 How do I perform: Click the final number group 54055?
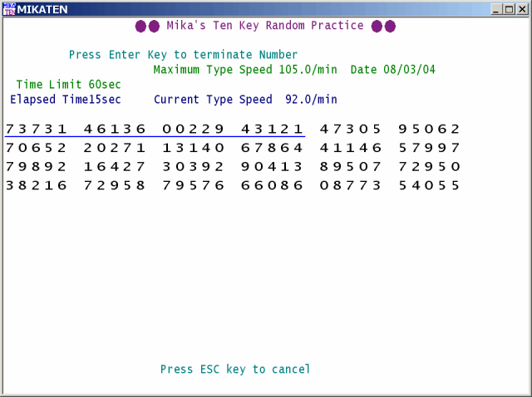[x=429, y=185]
